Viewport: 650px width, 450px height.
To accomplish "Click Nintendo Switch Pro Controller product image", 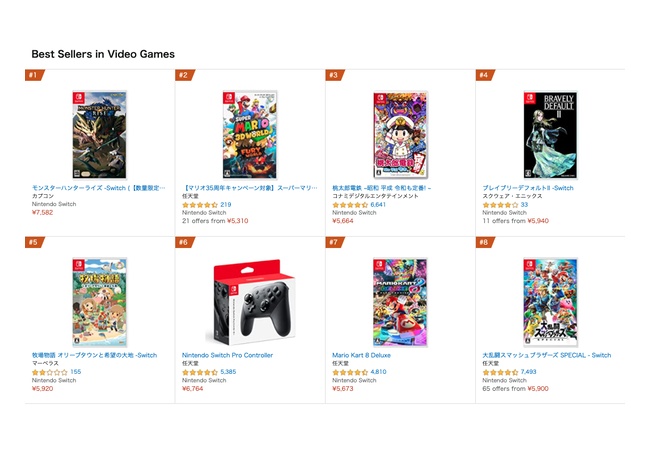I will click(249, 302).
